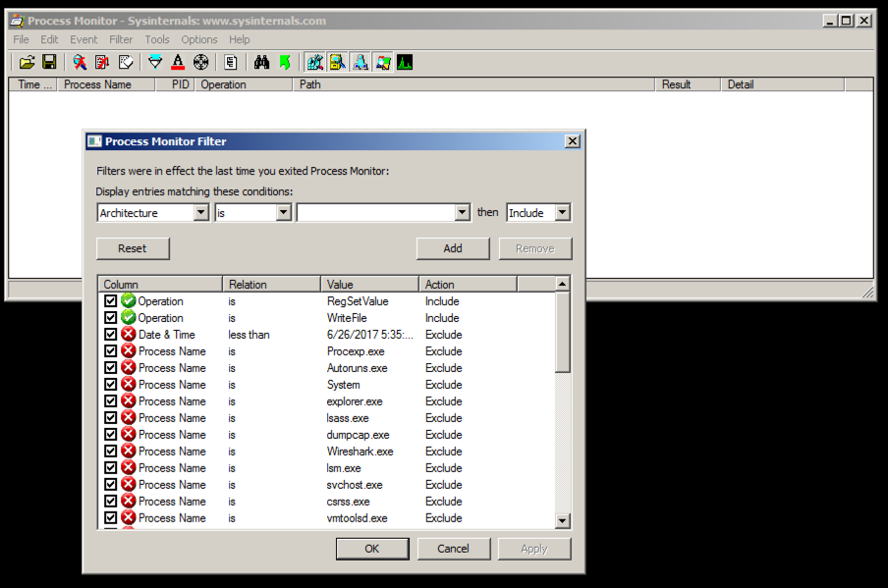Click the Filter funnel toolbar icon
The width and height of the screenshot is (888, 588).
[155, 62]
